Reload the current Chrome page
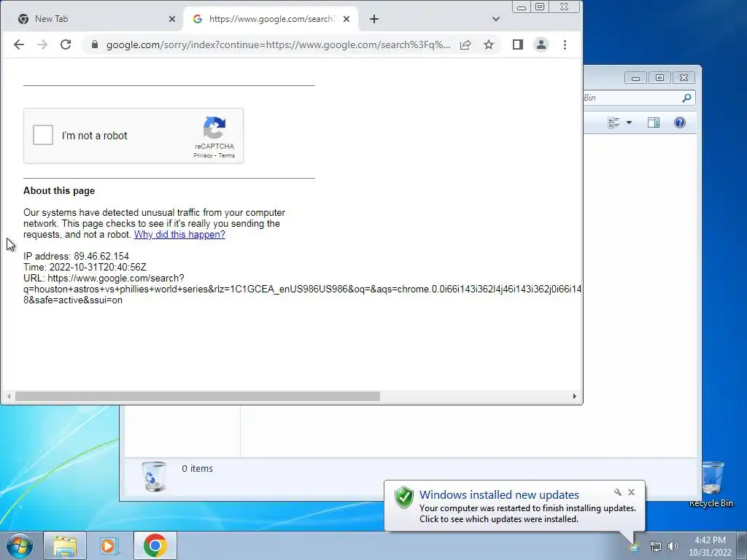 pos(66,44)
